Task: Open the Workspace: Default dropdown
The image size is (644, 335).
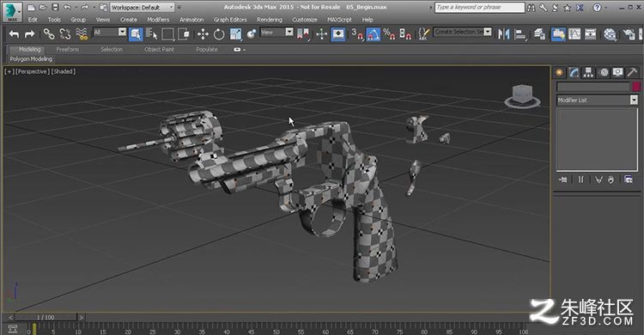Action: [142, 8]
